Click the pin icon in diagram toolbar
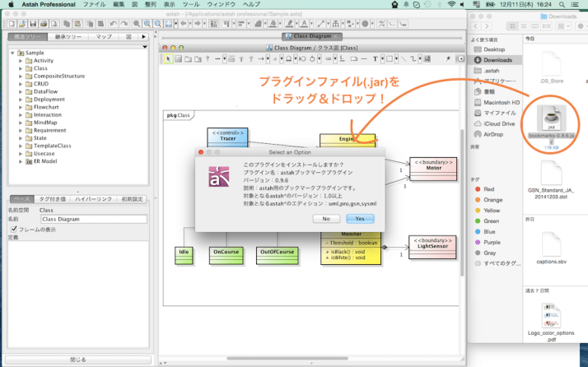This screenshot has height=367, width=588. [x=446, y=59]
